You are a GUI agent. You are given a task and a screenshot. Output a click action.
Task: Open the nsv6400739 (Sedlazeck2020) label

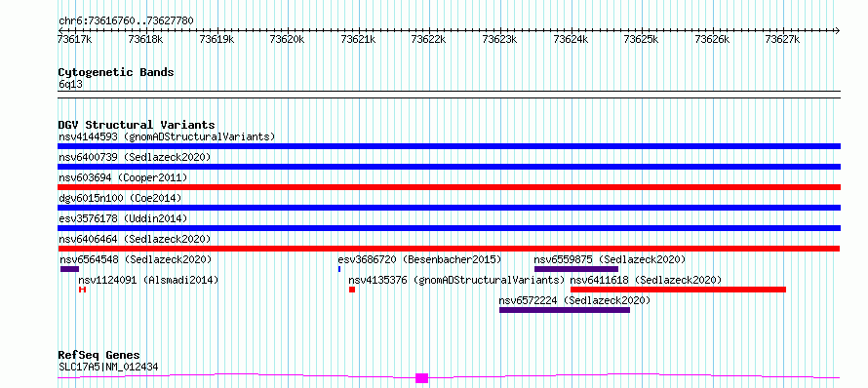[x=135, y=157]
